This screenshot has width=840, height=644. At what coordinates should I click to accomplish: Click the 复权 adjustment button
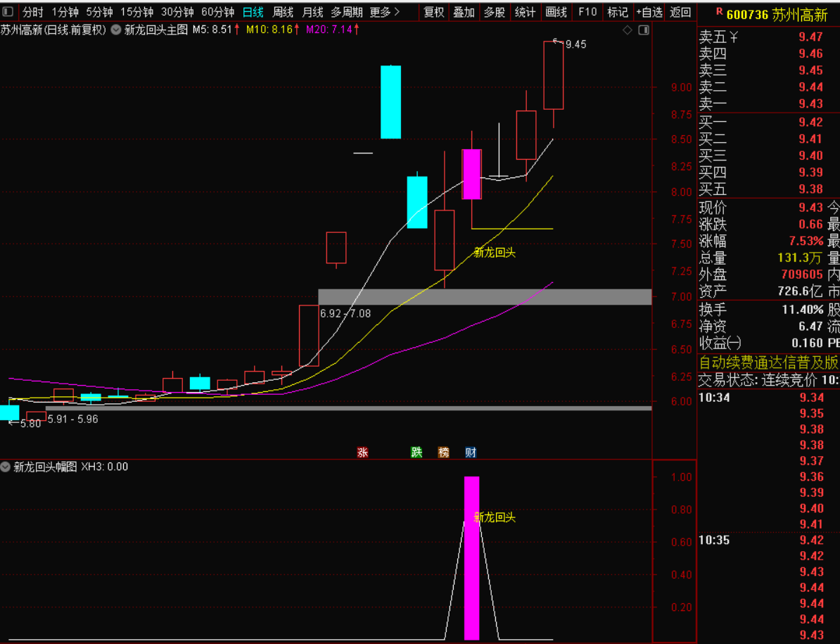click(434, 12)
